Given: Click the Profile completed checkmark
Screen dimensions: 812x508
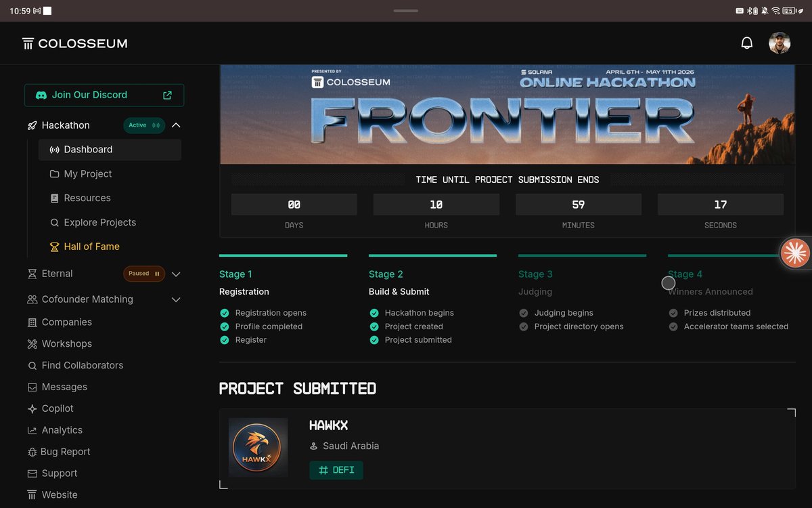Looking at the screenshot, I should (224, 326).
